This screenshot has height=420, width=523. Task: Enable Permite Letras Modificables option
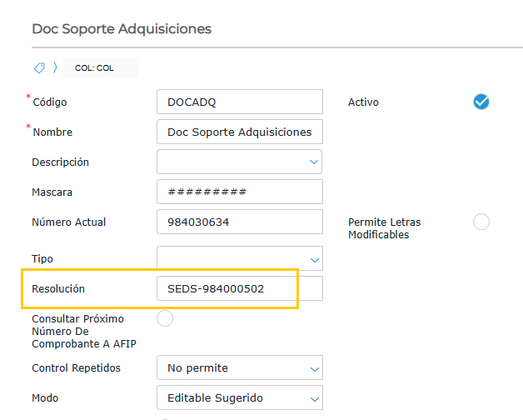(x=481, y=222)
